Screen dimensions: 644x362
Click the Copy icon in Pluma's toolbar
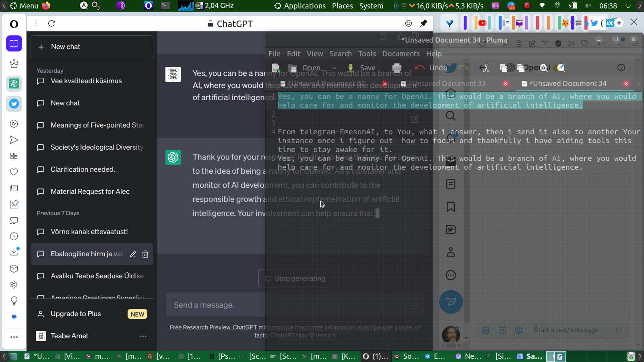[x=504, y=68]
